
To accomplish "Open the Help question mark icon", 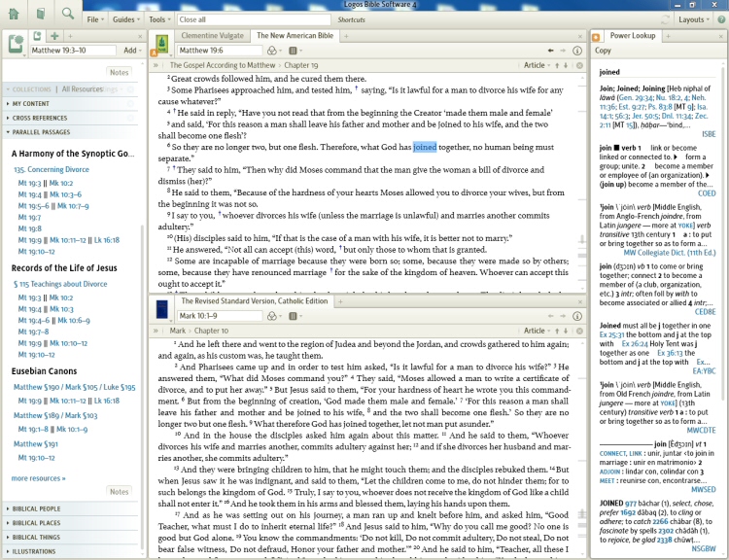I will point(719,19).
